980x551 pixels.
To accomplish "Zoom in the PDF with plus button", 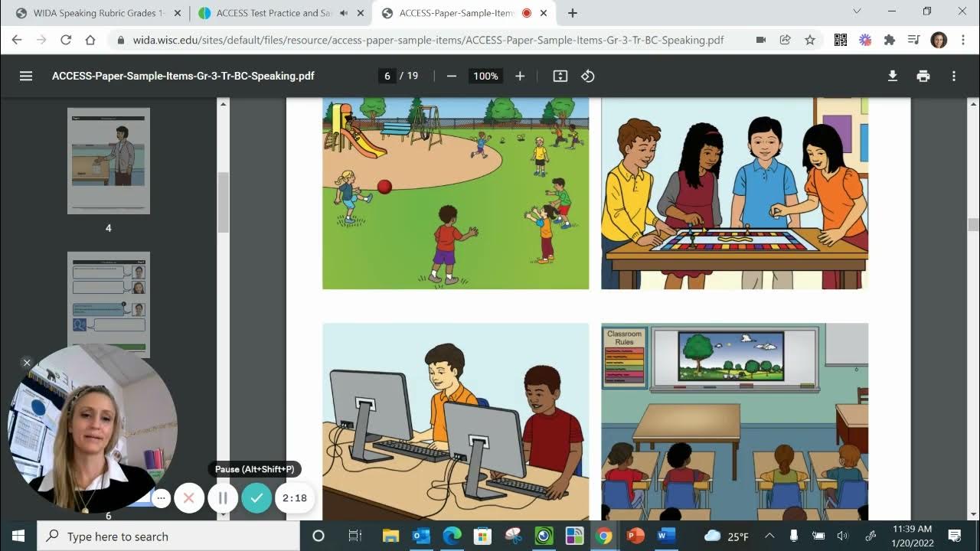I will 520,76.
